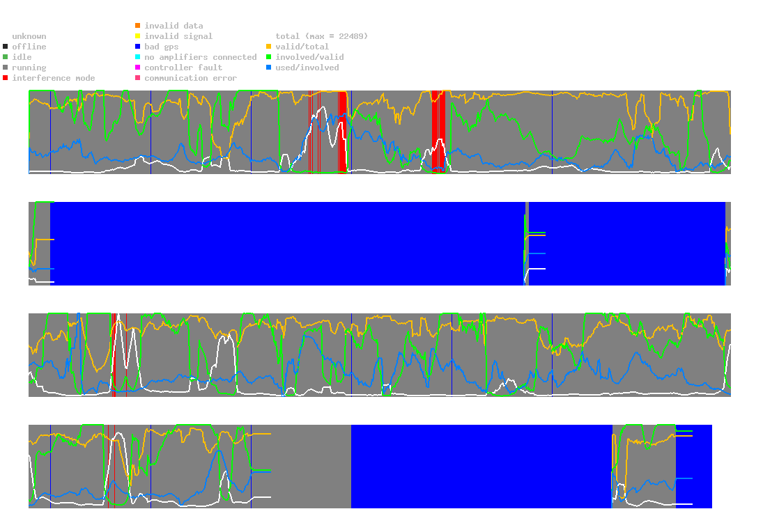Select the used/involved line color swatch
Image resolution: width=763 pixels, height=532 pixels.
pos(269,68)
